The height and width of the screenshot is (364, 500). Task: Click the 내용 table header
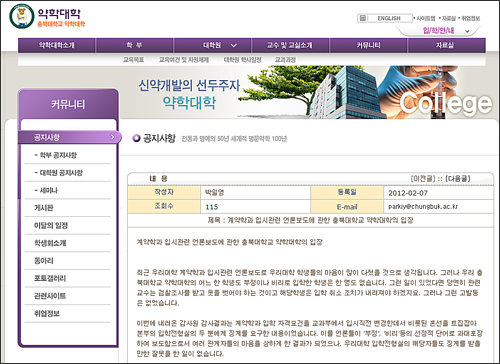tap(158, 179)
